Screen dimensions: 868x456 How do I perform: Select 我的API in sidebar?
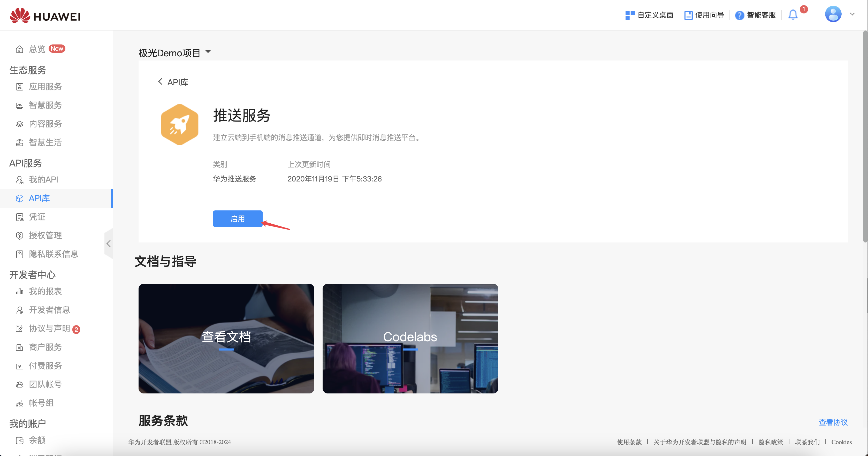[43, 179]
